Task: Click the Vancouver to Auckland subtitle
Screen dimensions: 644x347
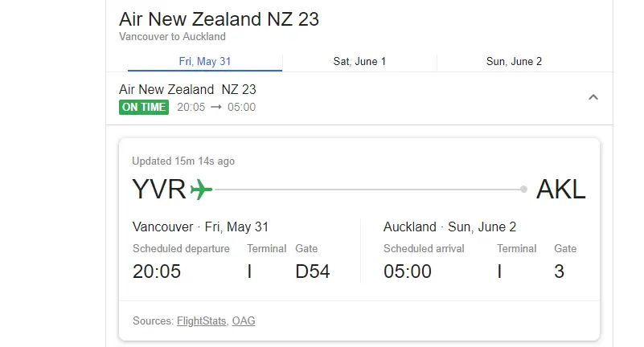Action: (172, 36)
